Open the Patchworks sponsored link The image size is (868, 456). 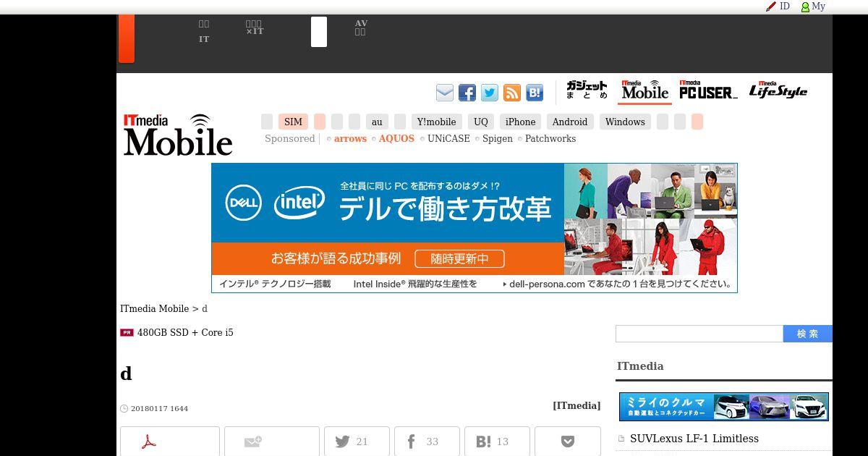pos(550,138)
